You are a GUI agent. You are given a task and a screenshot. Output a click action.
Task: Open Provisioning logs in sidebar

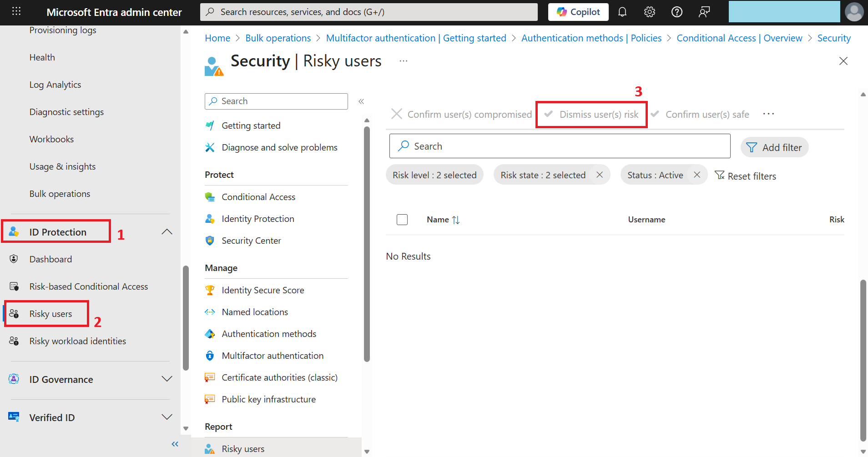click(63, 30)
